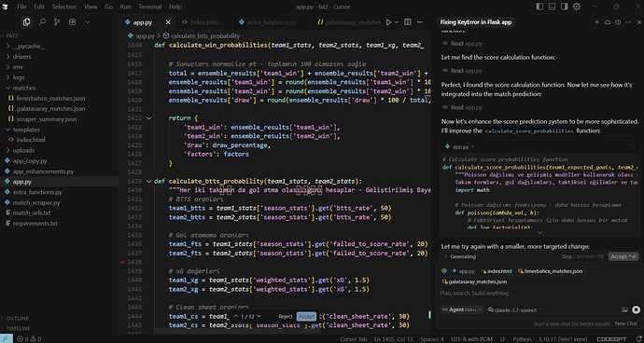
Task: Open the Explorer view icon
Action: click(x=27, y=22)
